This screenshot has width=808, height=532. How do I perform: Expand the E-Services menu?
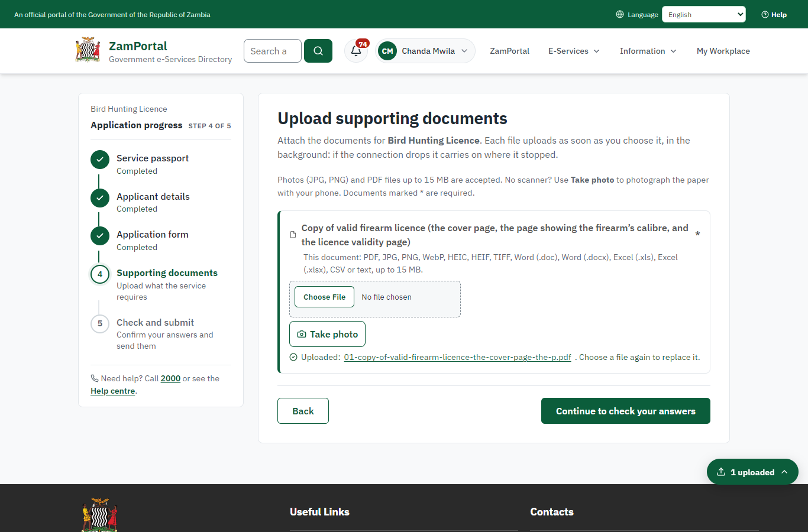click(x=574, y=51)
